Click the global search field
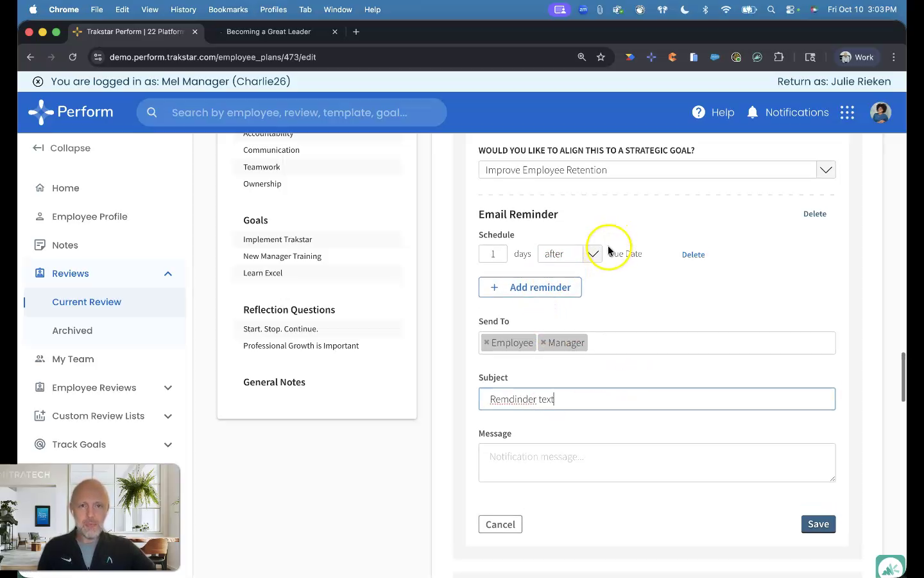This screenshot has width=924, height=578. pos(291,112)
